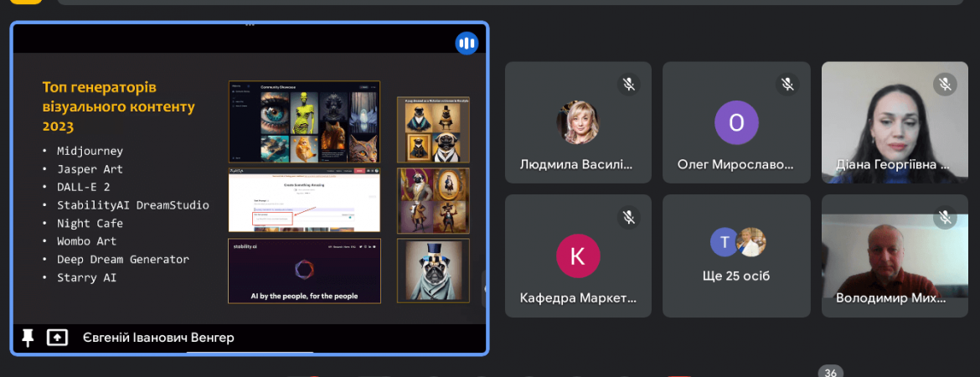Click 'Wombo Art' in the slide list
The image size is (980, 377).
click(86, 240)
